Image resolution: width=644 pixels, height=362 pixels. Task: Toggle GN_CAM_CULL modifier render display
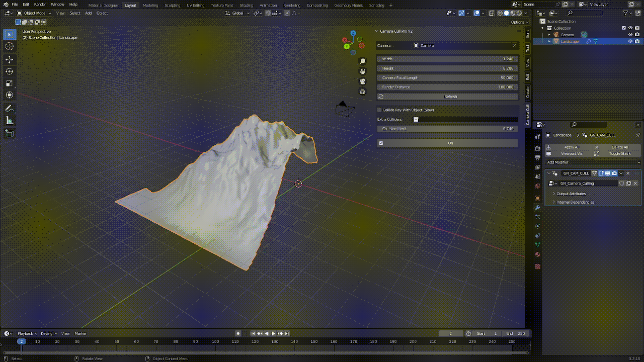(614, 173)
